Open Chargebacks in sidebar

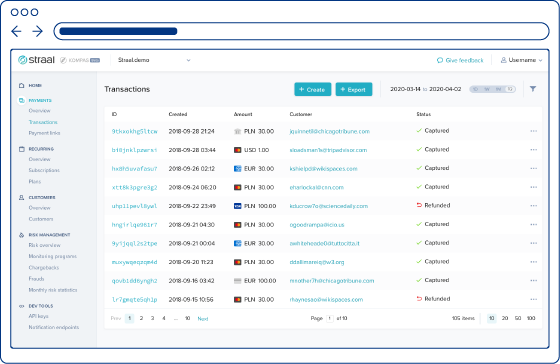pyautogui.click(x=44, y=268)
